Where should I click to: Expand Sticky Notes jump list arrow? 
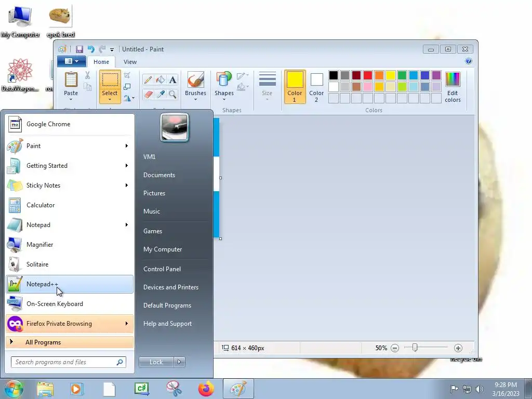(x=127, y=185)
